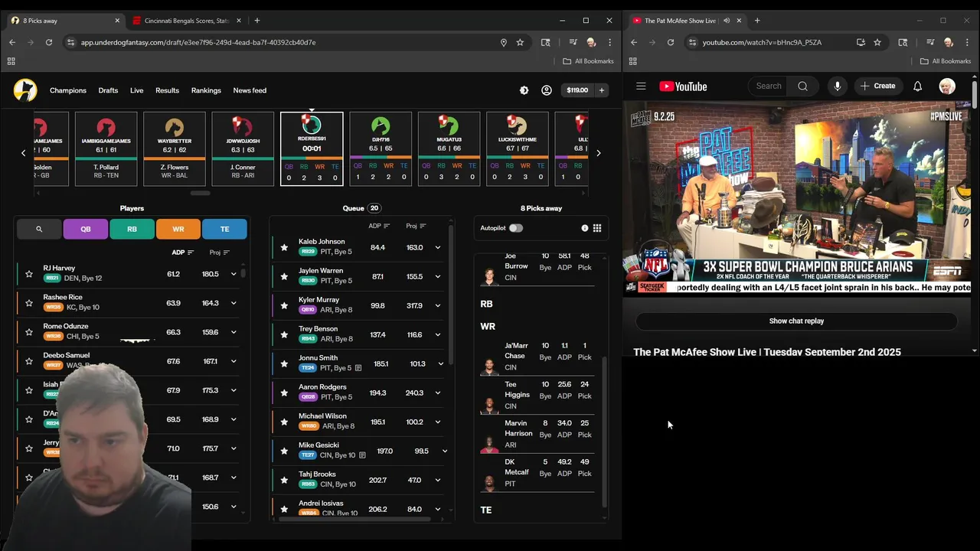980x551 pixels.
Task: Unstar Kyler Murray in the queue
Action: [284, 305]
